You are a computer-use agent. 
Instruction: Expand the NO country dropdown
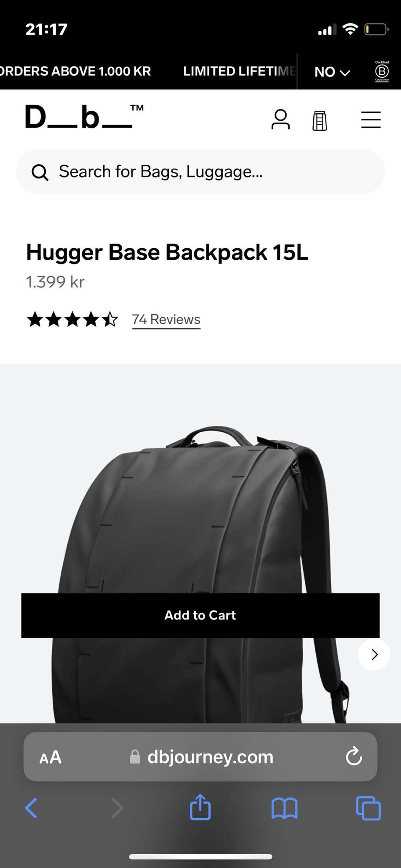click(x=332, y=72)
